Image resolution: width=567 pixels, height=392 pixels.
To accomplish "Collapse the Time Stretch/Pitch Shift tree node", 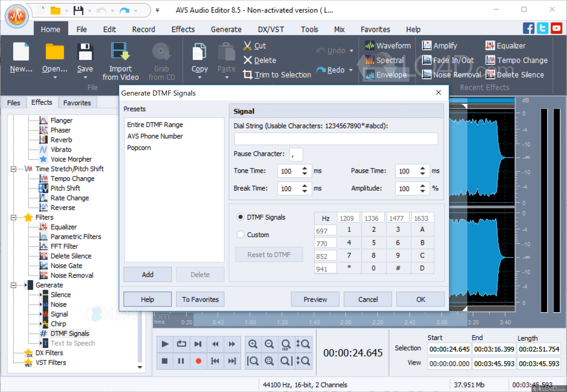I will coord(14,169).
